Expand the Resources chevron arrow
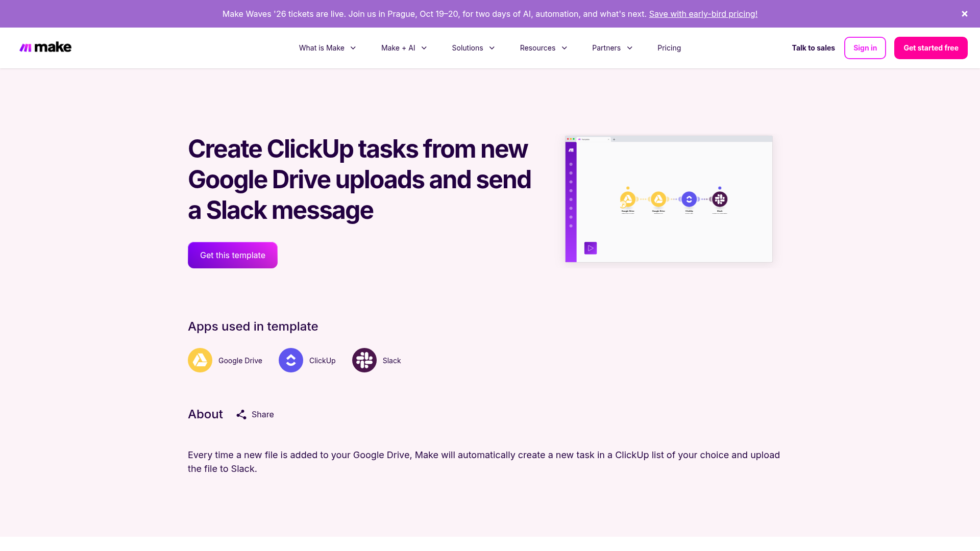The image size is (980, 551). [x=565, y=48]
